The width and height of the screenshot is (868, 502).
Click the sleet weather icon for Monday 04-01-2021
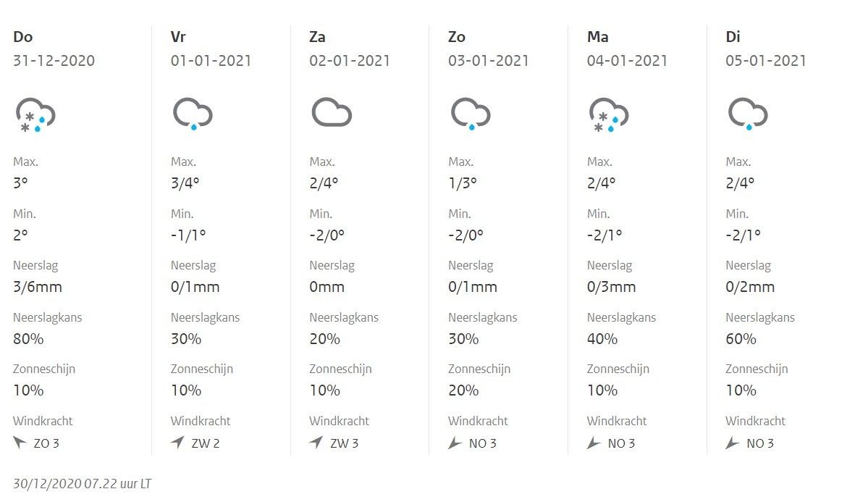pos(608,115)
